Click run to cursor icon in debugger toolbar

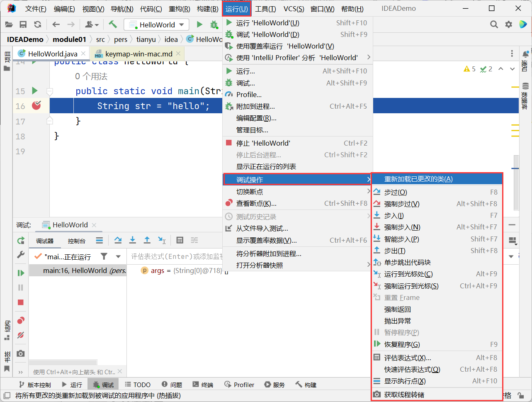click(162, 240)
